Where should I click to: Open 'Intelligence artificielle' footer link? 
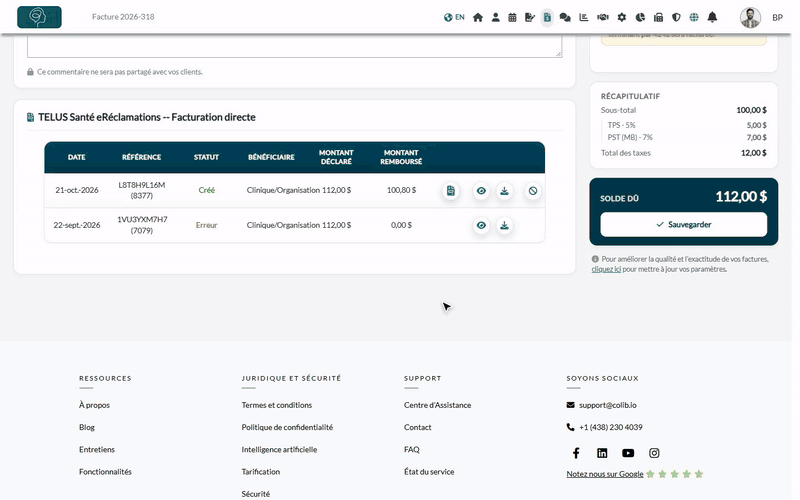(x=279, y=449)
